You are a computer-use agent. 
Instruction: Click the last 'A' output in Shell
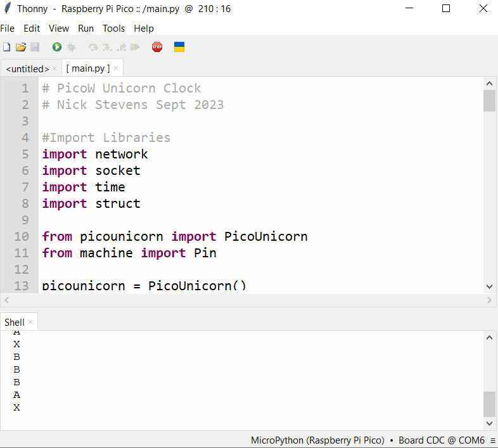17,395
